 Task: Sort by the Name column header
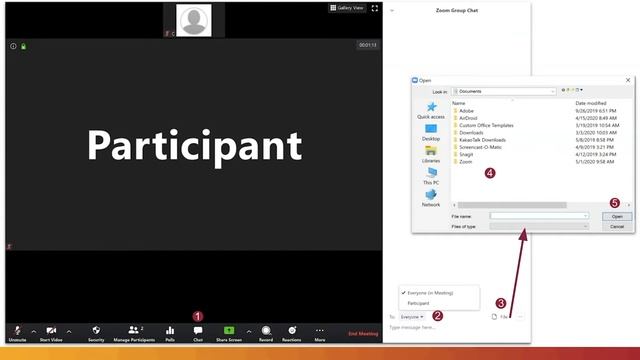click(458, 103)
